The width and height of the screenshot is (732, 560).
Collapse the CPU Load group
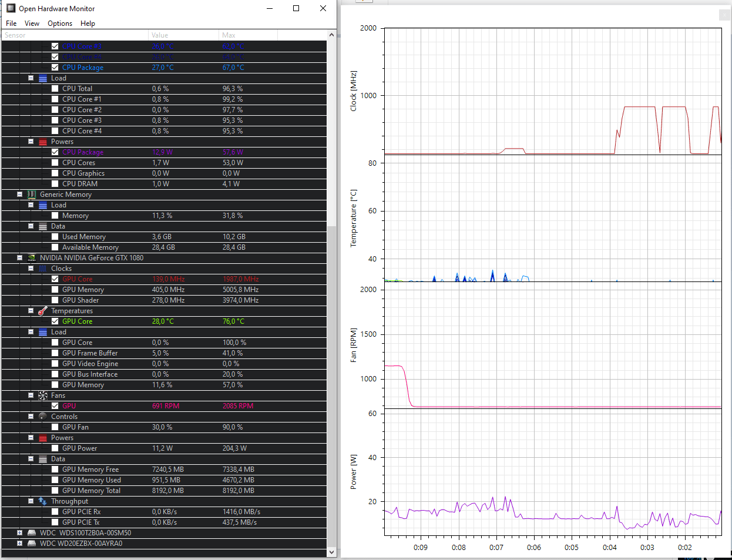tap(31, 78)
